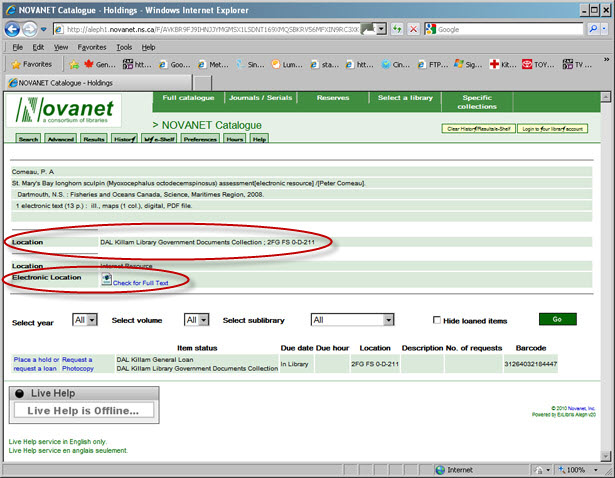Open the Select sublibrary combo box

point(357,320)
